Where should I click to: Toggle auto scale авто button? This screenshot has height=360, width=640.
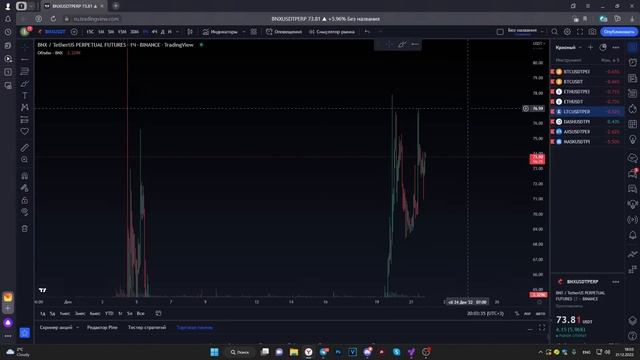click(x=540, y=313)
